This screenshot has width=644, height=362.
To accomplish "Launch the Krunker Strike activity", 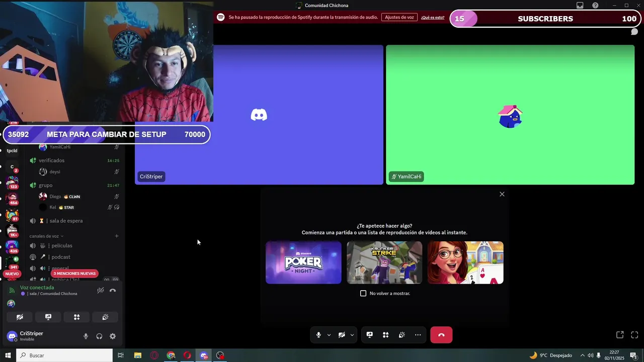I will 384,262.
